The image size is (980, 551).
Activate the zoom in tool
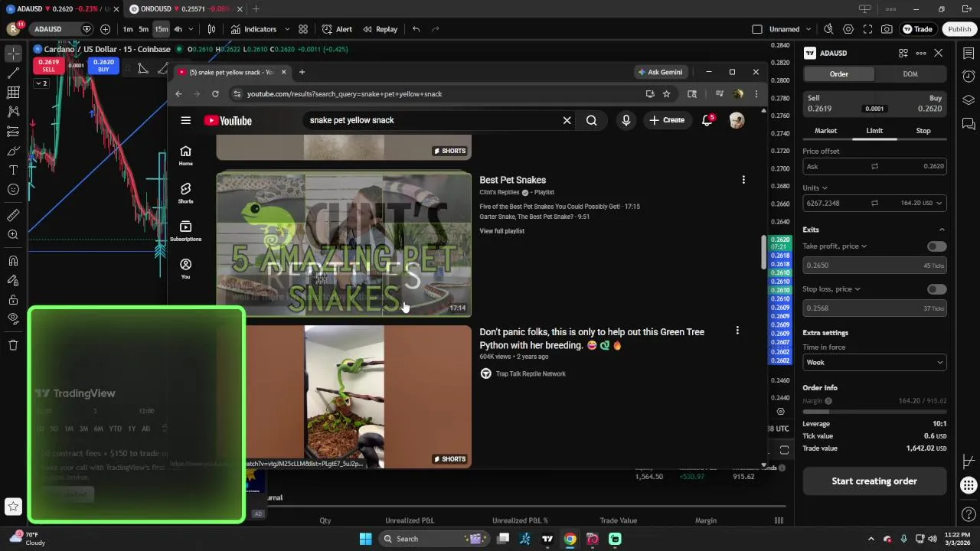click(13, 234)
